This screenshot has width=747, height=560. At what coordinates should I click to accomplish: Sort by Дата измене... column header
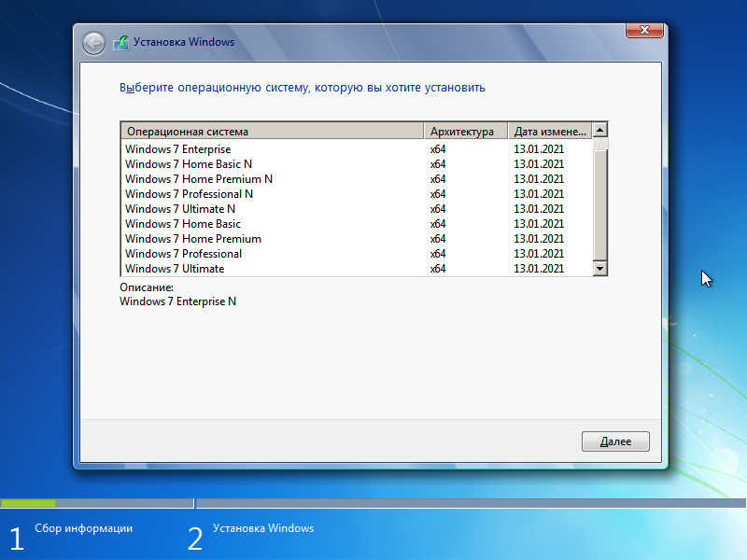point(550,131)
